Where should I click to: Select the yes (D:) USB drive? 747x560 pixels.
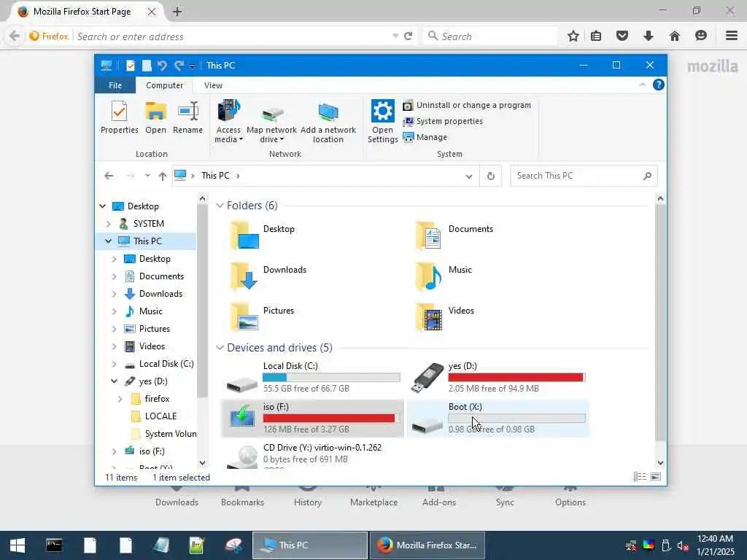click(498, 377)
